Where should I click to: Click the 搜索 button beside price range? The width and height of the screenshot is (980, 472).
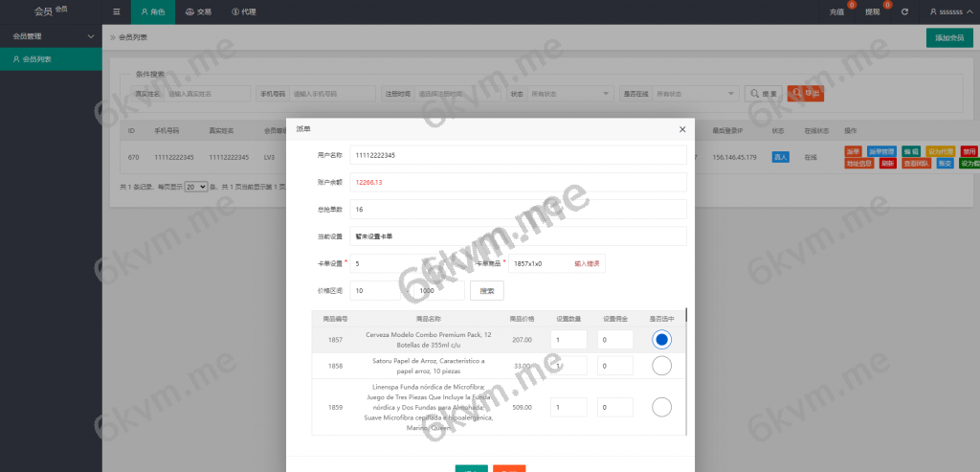[486, 290]
